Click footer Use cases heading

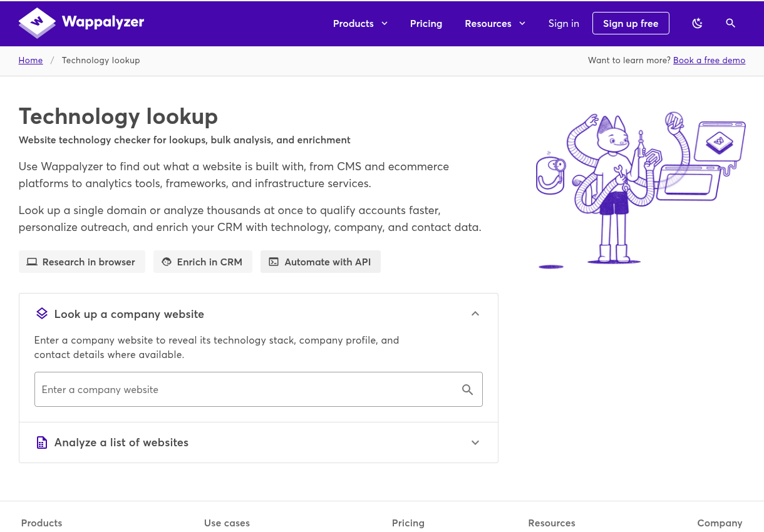click(227, 523)
